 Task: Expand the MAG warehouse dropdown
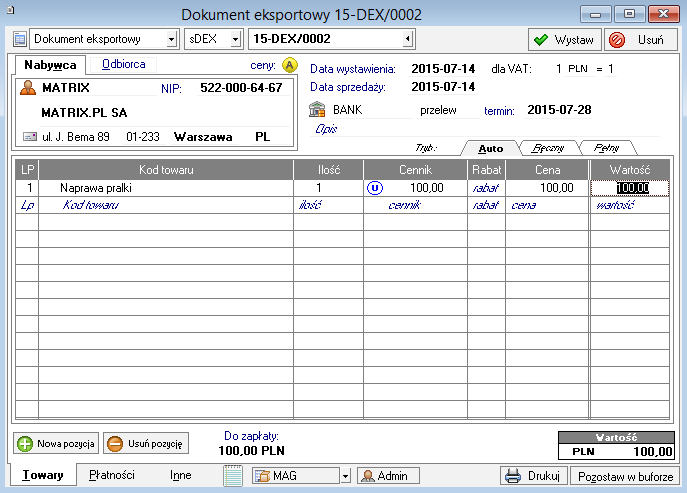click(345, 476)
